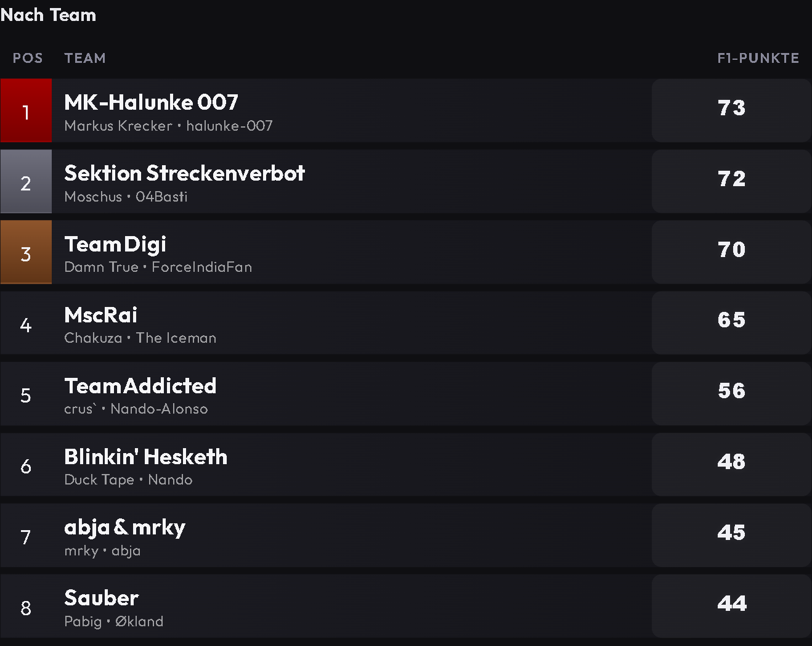
Task: Select the MscRai team name
Action: click(100, 315)
